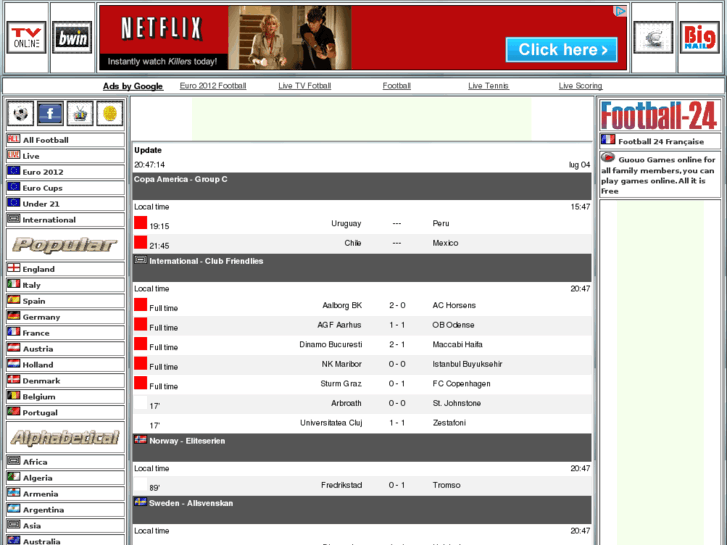Open France in the Popular list
727x545 pixels.
coord(65,333)
